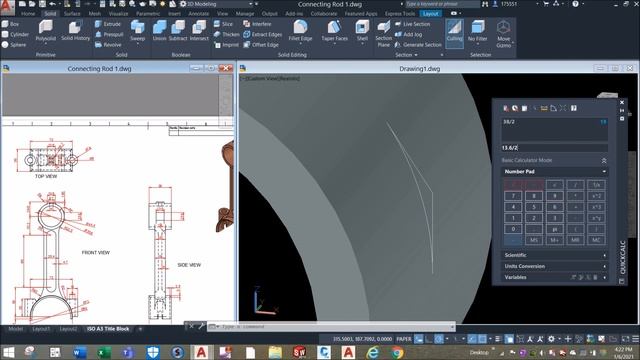Add a new layout with plus button
Screen dimensions: 640x360
[140, 329]
